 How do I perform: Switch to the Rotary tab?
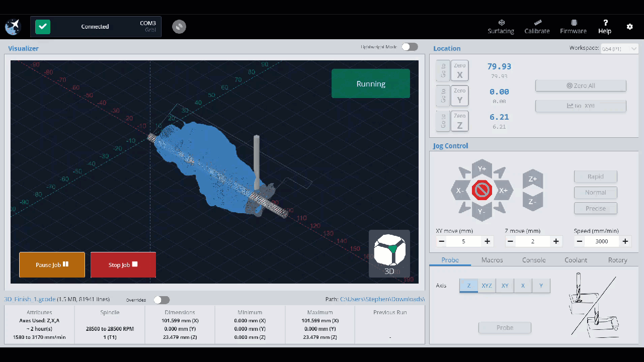point(617,260)
